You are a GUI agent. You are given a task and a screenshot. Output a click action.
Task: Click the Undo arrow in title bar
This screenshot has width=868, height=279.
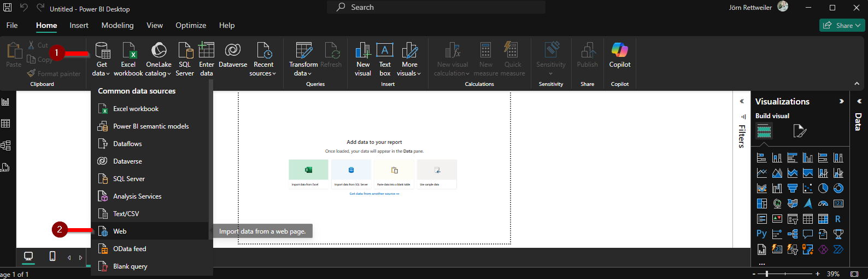coord(24,8)
